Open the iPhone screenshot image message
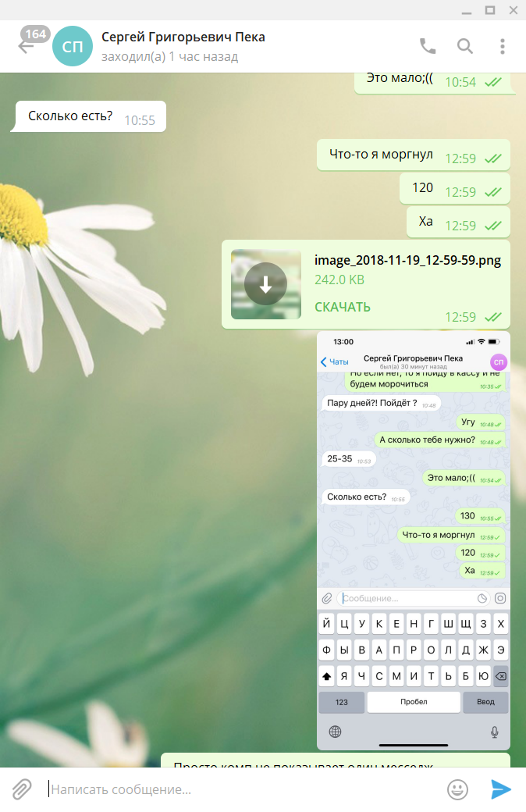 [x=413, y=540]
